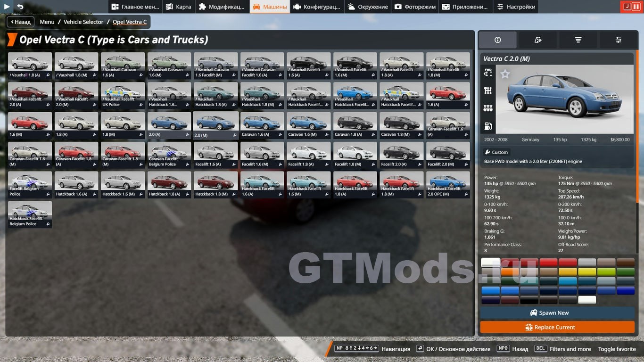The height and width of the screenshot is (362, 644).
Task: Open the display sliders tab in side panel
Action: 618,40
